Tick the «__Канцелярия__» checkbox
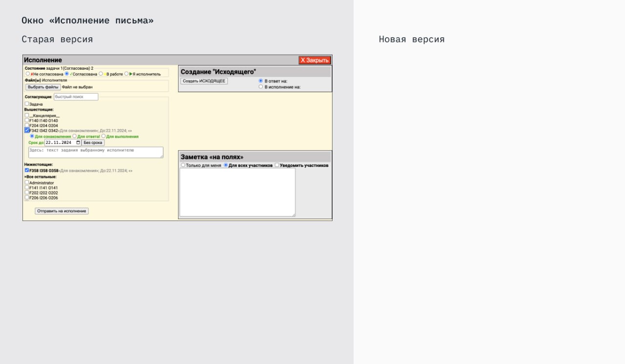 tap(27, 115)
